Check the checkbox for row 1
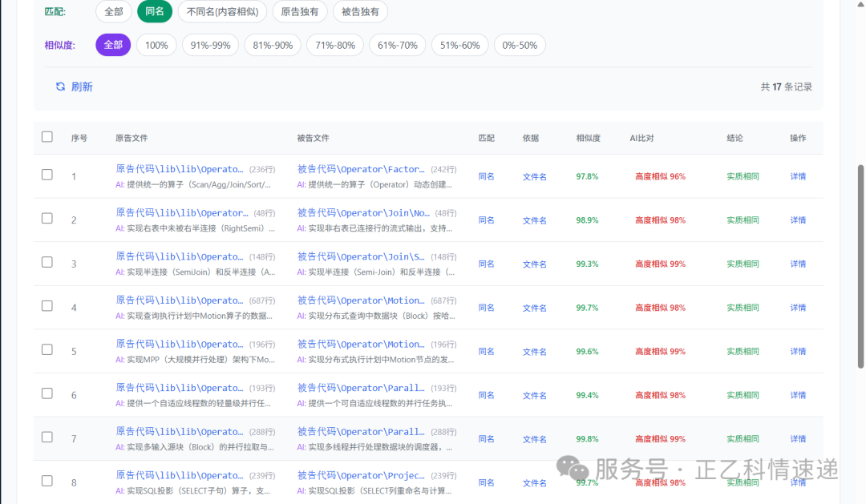Image resolution: width=866 pixels, height=504 pixels. (47, 175)
